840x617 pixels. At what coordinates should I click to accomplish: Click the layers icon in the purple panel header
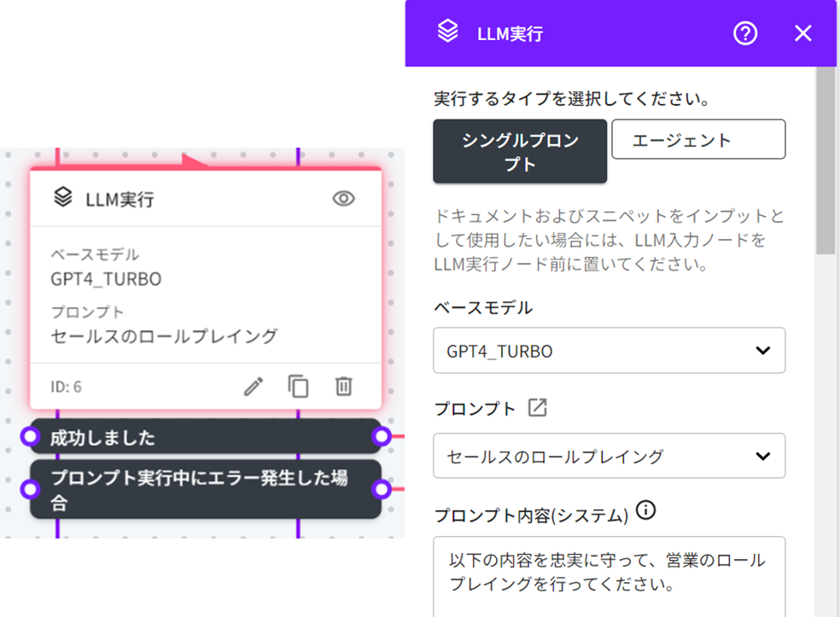[448, 32]
